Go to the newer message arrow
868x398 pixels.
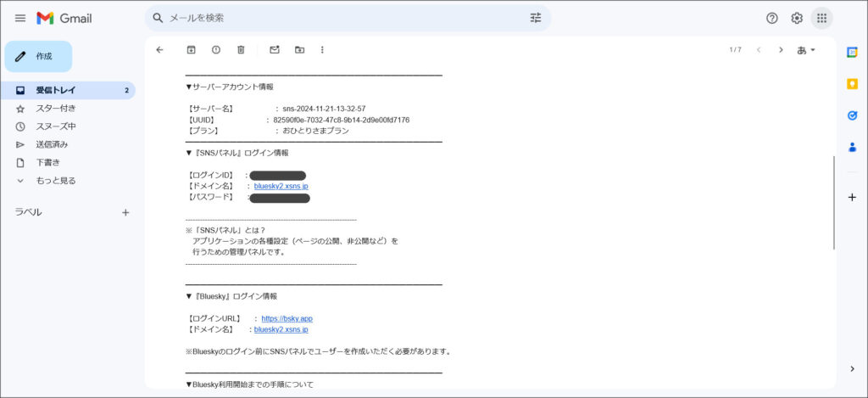tap(759, 50)
